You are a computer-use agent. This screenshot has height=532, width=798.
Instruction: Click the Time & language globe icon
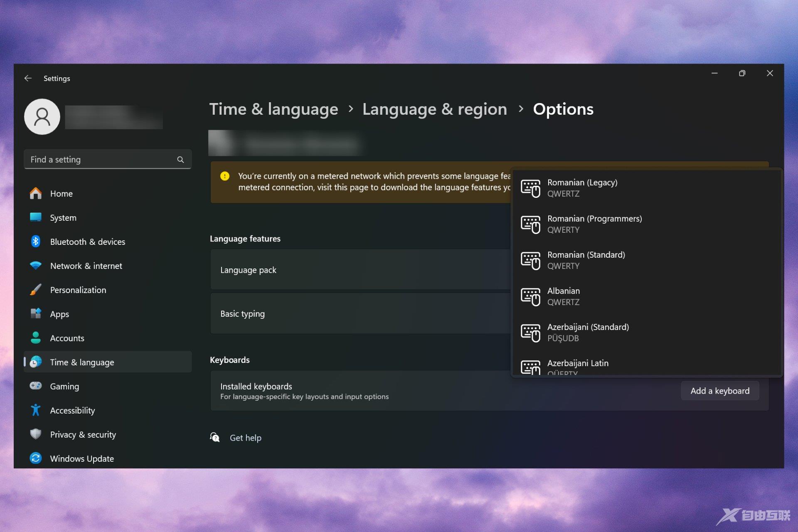[x=36, y=362]
